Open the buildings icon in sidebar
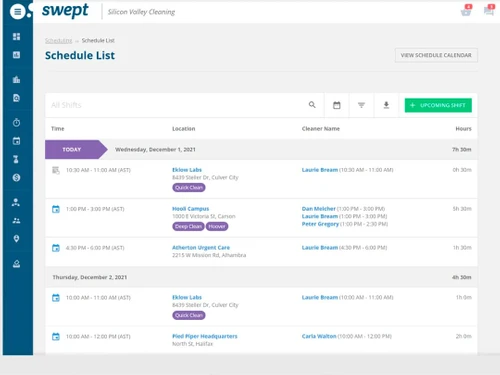 pyautogui.click(x=16, y=79)
